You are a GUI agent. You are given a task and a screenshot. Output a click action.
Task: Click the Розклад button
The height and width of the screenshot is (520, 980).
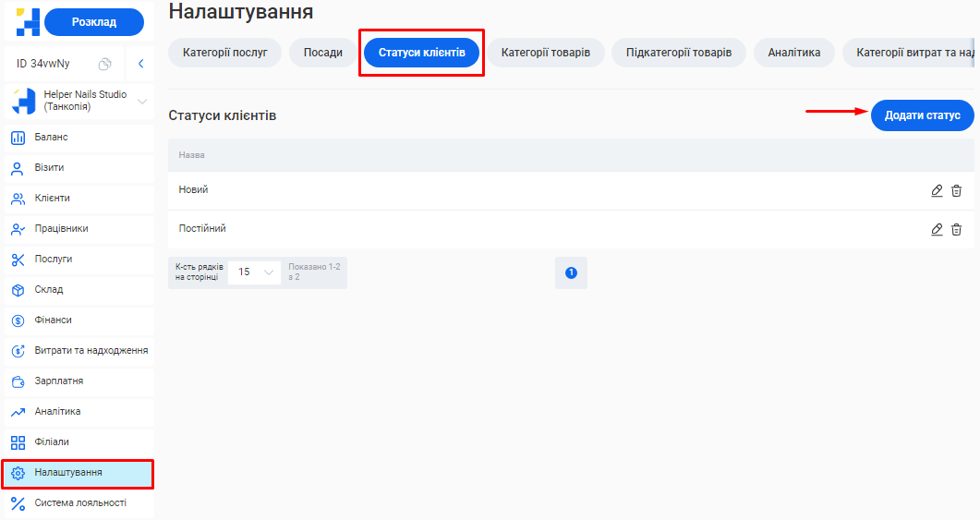coord(94,22)
